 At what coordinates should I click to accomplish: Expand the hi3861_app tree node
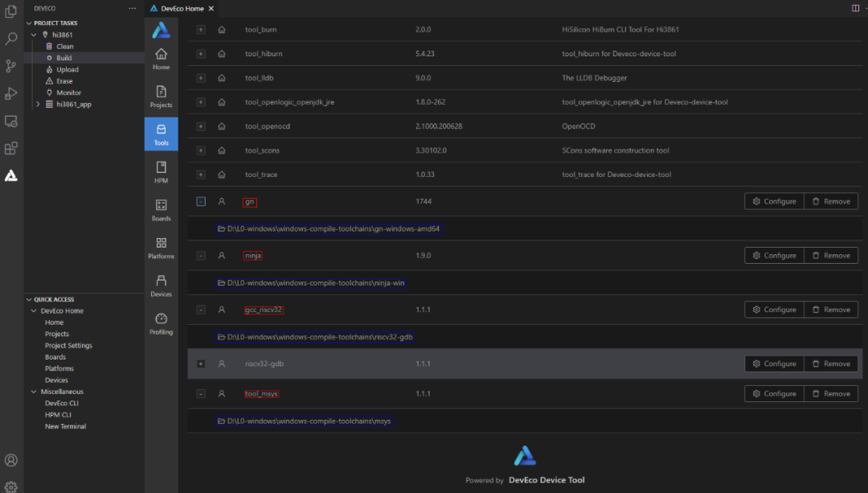click(x=38, y=105)
